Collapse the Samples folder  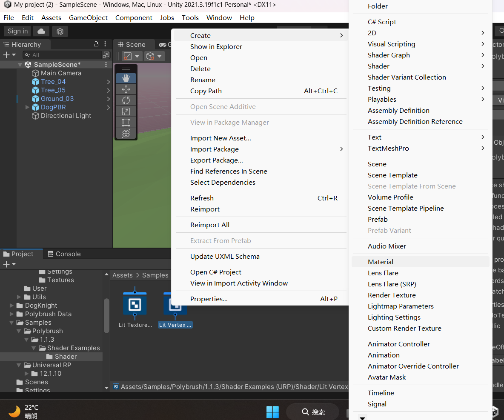pyautogui.click(x=11, y=322)
